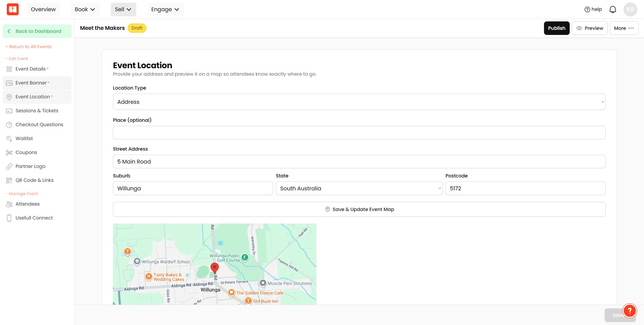Click the Waitlist icon in sidebar
The height and width of the screenshot is (325, 644).
coord(9,139)
